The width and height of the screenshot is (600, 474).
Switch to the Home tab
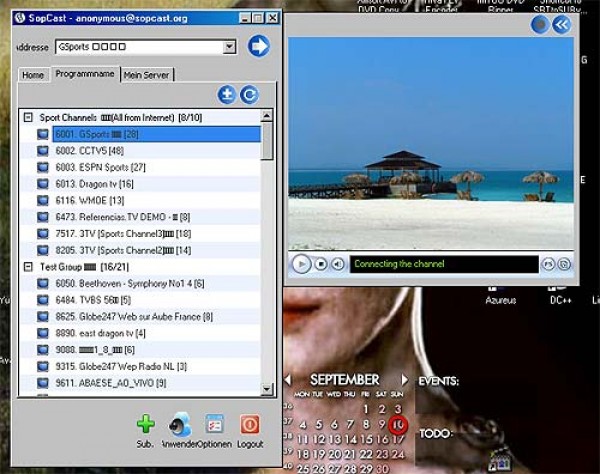point(33,75)
